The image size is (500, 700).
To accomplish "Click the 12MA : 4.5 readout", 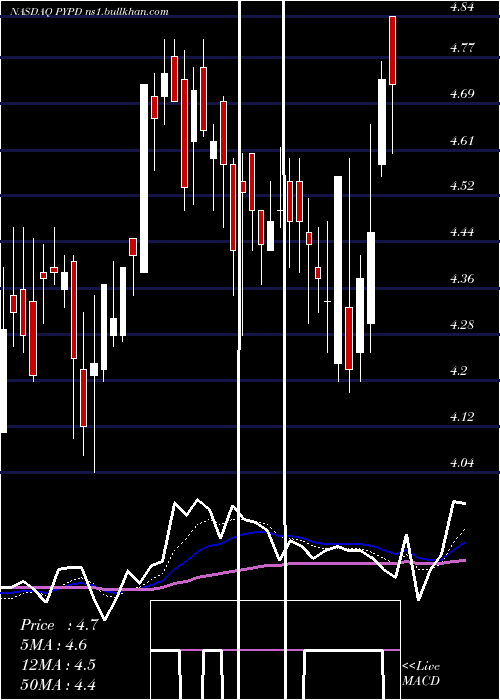I will (x=58, y=664).
